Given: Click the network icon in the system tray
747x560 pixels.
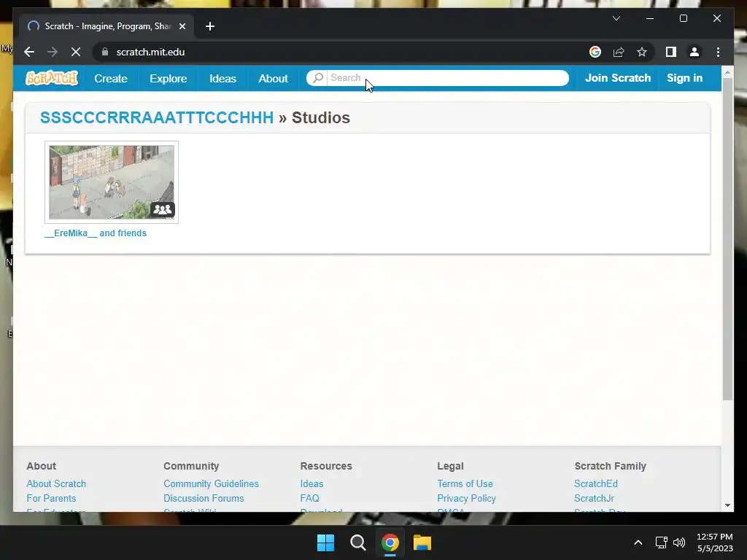Looking at the screenshot, I should point(661,542).
